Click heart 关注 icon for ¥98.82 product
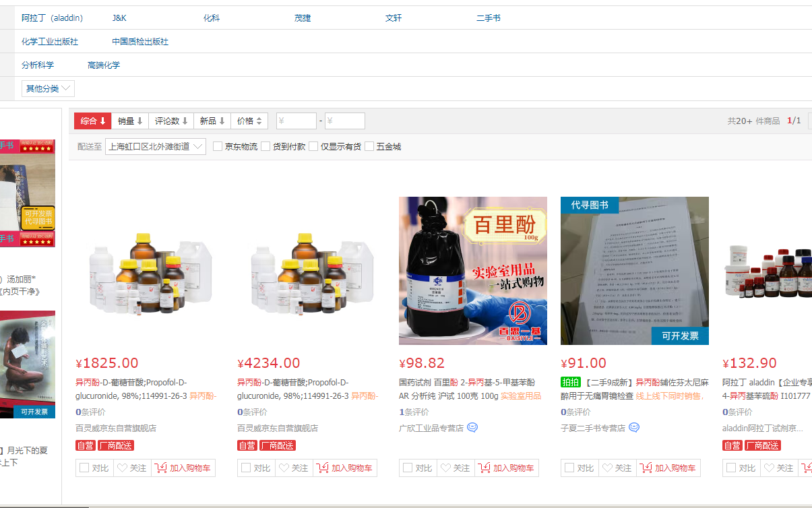The width and height of the screenshot is (812, 508). tap(445, 468)
